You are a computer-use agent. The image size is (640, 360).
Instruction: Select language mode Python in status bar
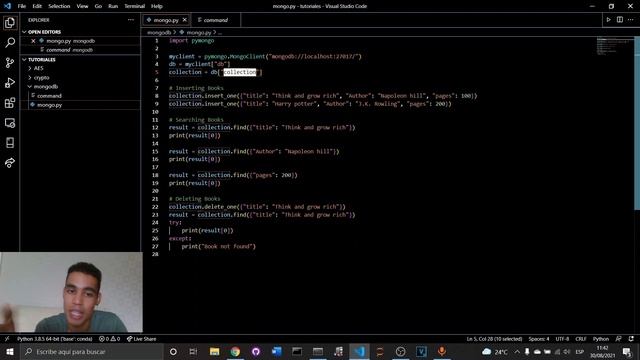tap(601, 339)
